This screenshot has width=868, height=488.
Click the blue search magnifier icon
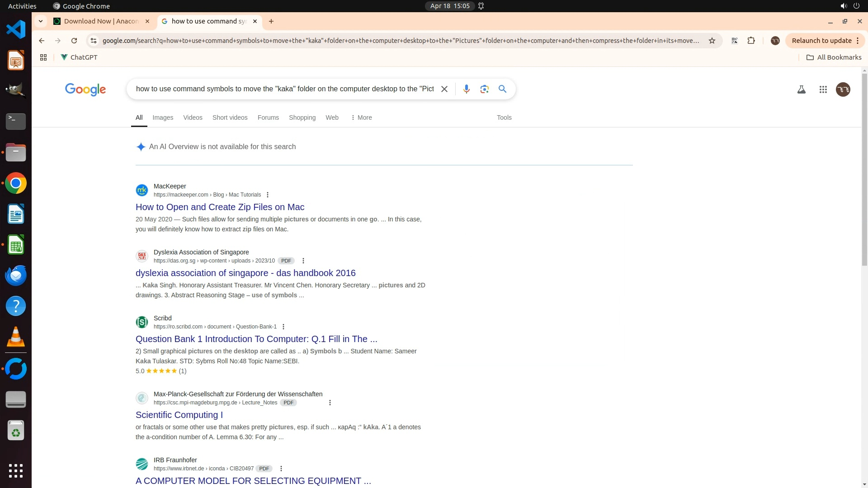502,89
